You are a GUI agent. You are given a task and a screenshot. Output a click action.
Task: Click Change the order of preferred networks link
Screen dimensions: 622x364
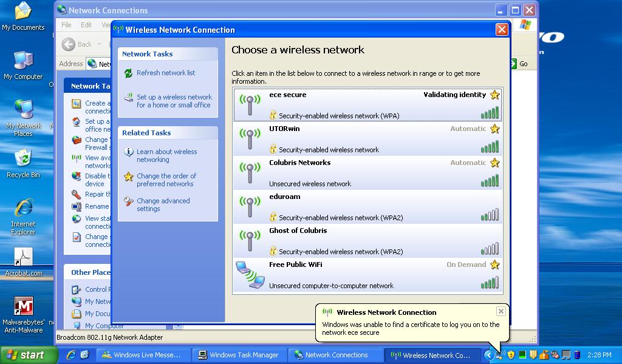coord(166,180)
